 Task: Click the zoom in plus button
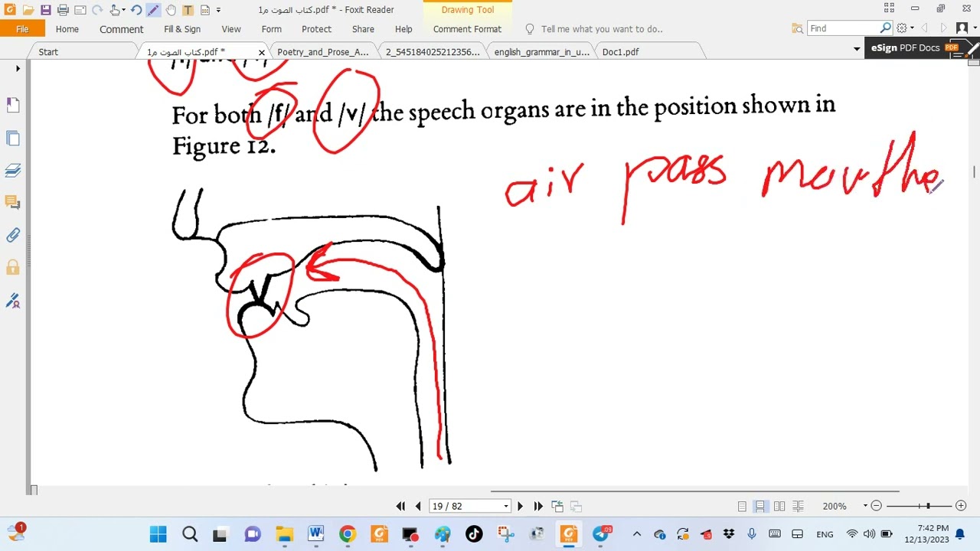[x=961, y=506]
